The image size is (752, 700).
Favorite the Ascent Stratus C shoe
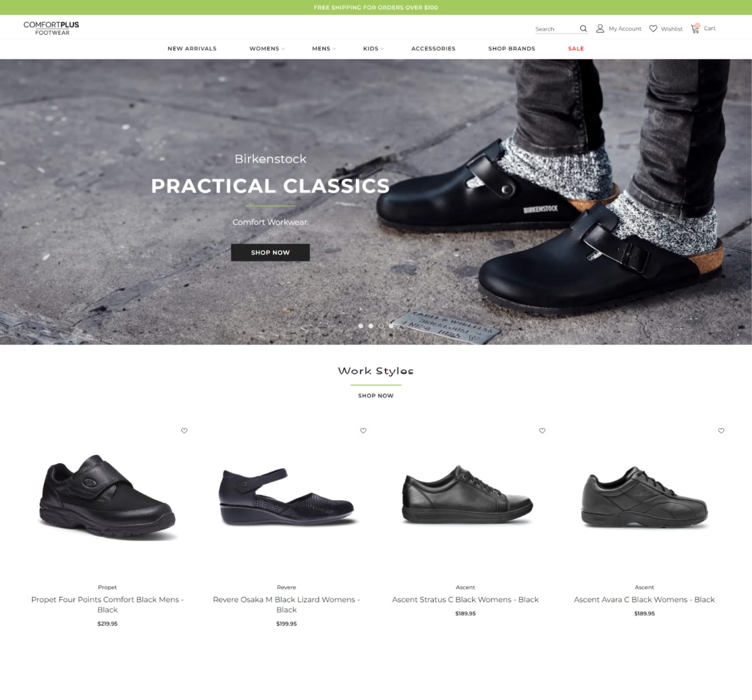(542, 430)
